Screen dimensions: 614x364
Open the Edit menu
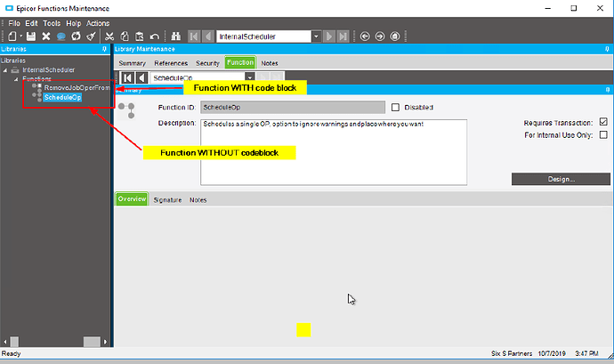31,23
